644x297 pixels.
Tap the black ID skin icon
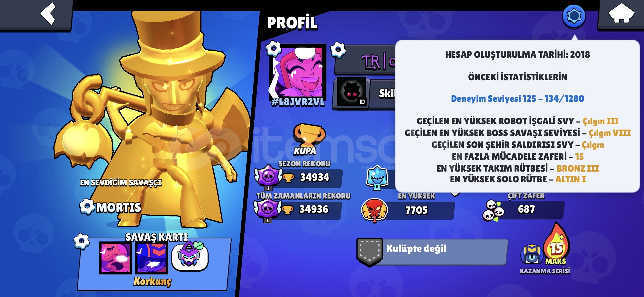coord(351,92)
